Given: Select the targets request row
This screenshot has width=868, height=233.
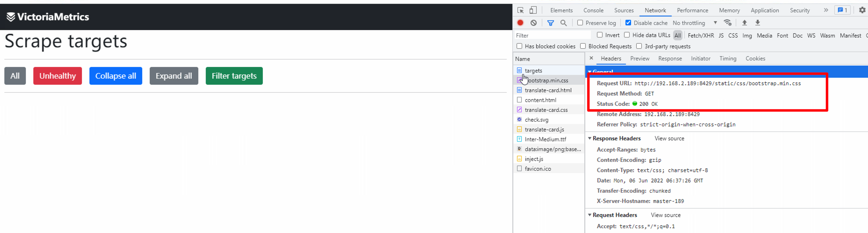Looking at the screenshot, I should click(x=549, y=70).
